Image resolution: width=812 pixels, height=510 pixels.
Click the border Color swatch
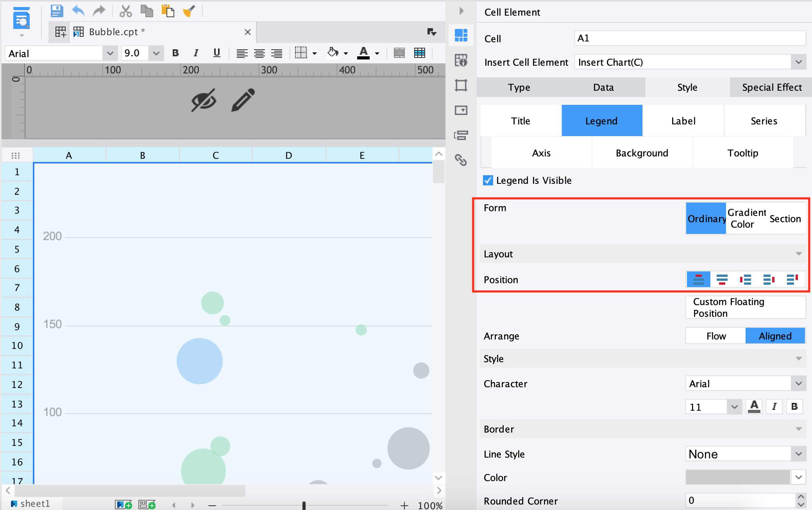(x=738, y=478)
